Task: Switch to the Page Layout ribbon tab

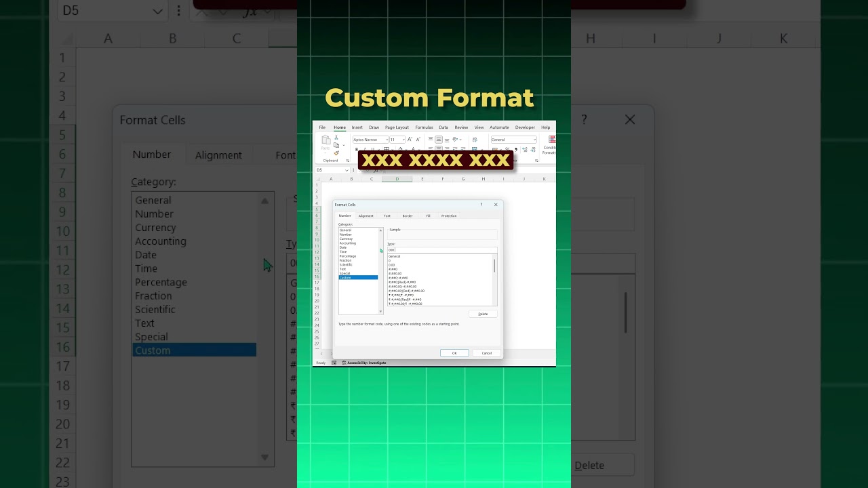Action: point(397,127)
